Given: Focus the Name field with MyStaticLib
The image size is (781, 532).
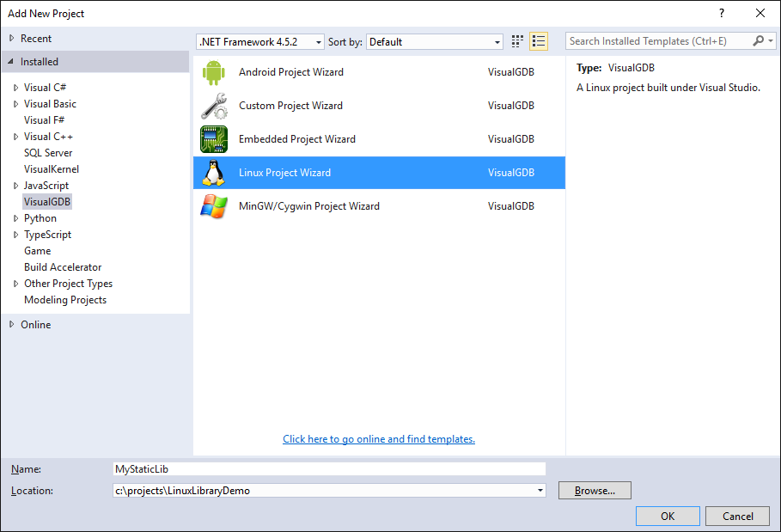Looking at the screenshot, I should point(329,469).
